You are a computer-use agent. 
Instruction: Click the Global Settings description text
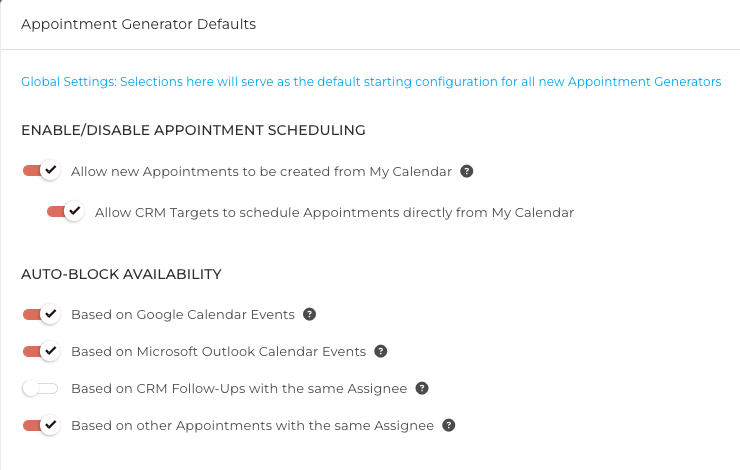click(371, 82)
